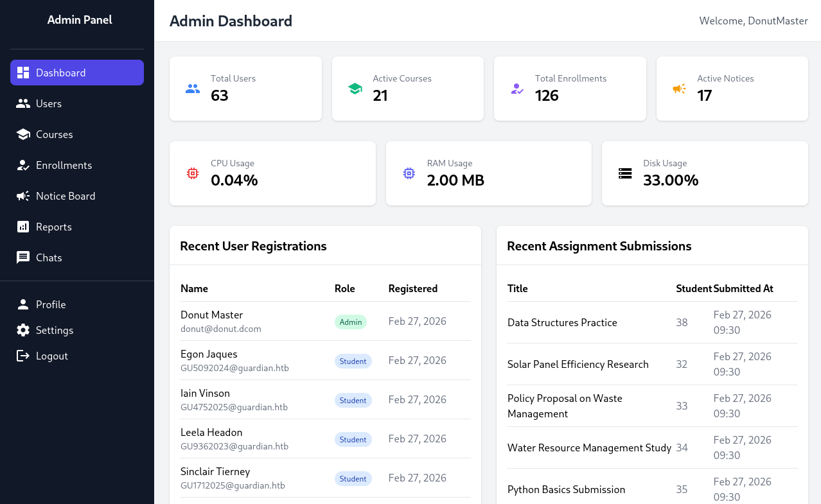Click the Courses graduation cap sidebar icon
The image size is (821, 504).
(x=23, y=134)
